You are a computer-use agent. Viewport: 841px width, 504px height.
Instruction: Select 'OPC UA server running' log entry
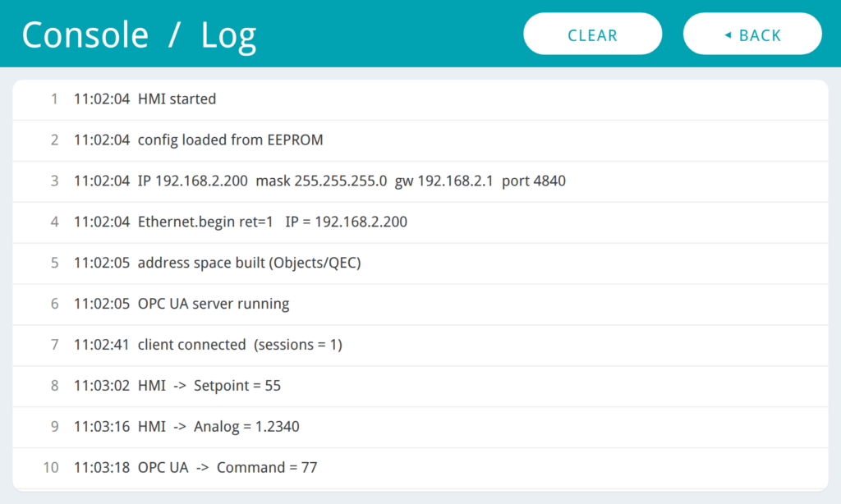(x=420, y=305)
